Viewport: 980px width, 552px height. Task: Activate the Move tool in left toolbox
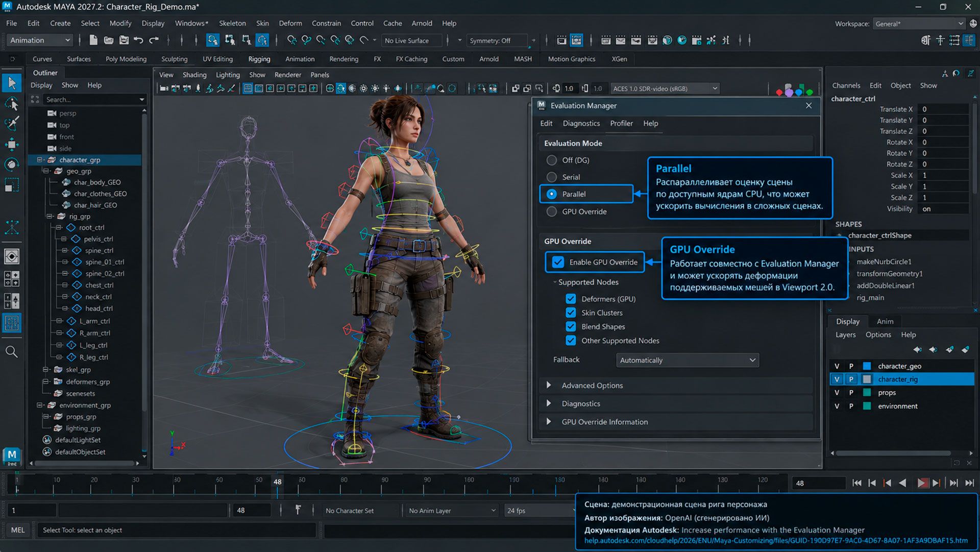pos(12,144)
